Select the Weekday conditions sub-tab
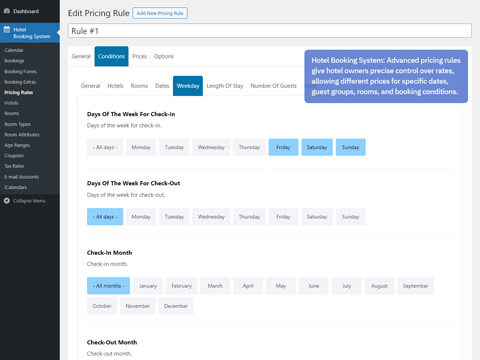This screenshot has height=360, width=480. click(188, 86)
